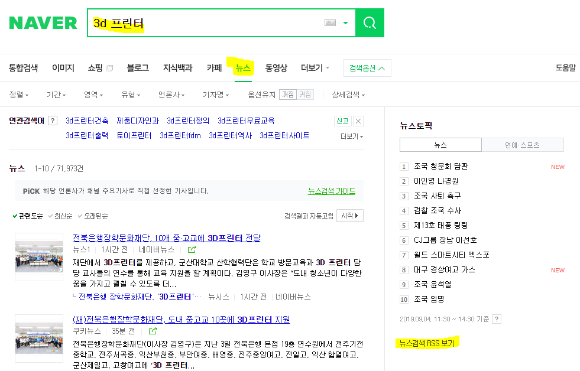Click the help icon beside 연관검색어

(53, 121)
